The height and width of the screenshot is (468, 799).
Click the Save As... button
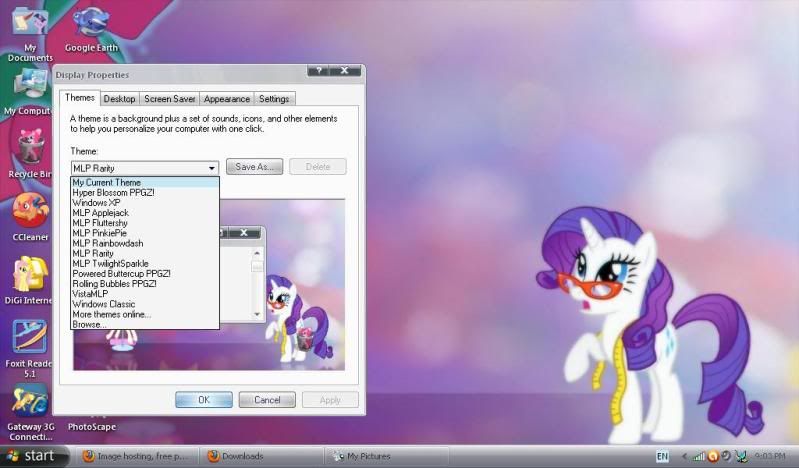254,167
